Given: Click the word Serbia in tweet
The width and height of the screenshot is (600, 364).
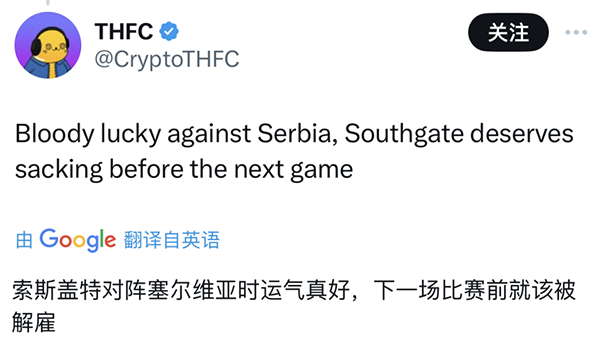Looking at the screenshot, I should click(297, 134).
